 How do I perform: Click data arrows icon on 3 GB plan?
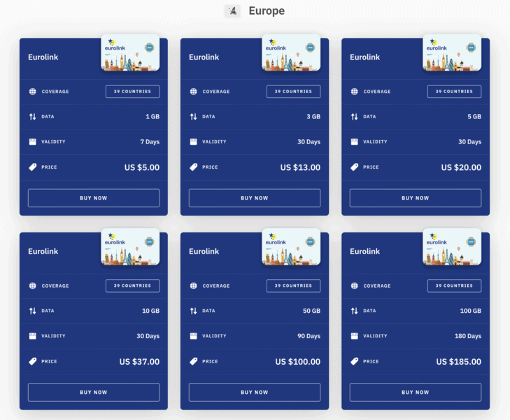pyautogui.click(x=193, y=117)
